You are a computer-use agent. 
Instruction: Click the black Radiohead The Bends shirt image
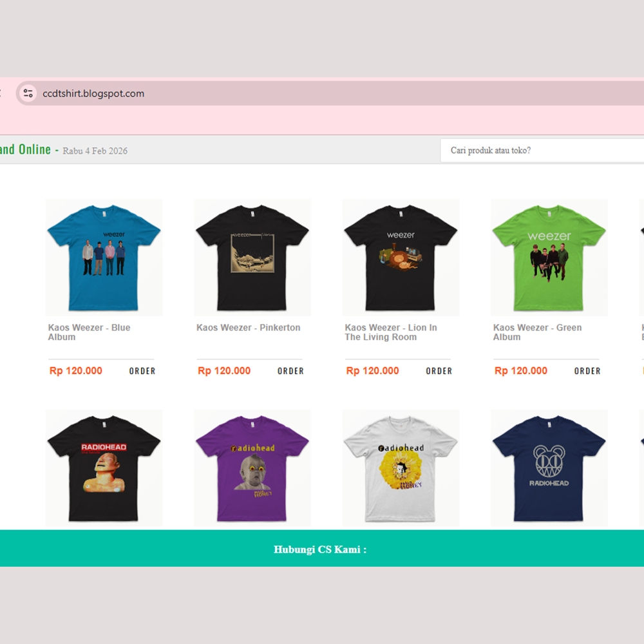point(103,468)
